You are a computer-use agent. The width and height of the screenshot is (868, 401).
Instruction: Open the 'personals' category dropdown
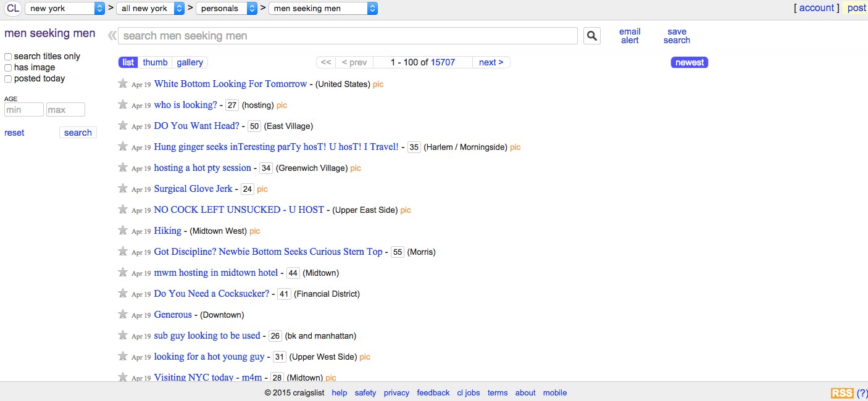(x=226, y=8)
